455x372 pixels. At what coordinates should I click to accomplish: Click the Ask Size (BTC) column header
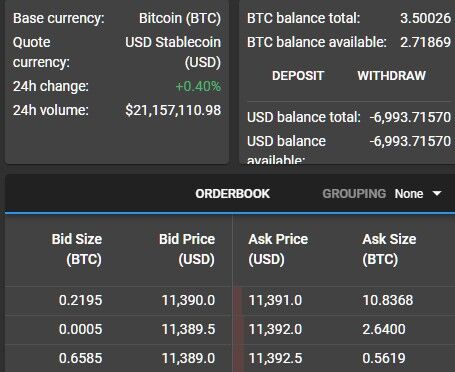(389, 249)
